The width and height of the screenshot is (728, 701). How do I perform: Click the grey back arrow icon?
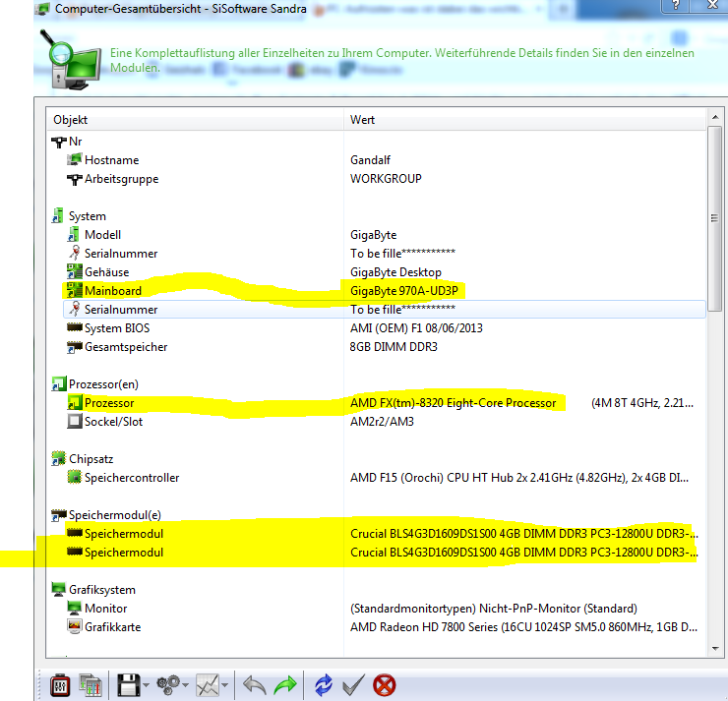pos(255,685)
